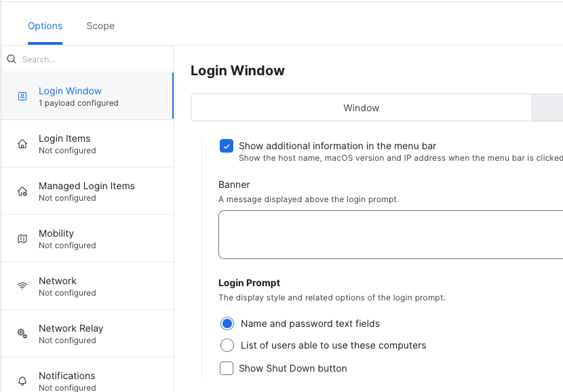Click the Managed Login Items icon
563x392 pixels.
[x=22, y=191]
